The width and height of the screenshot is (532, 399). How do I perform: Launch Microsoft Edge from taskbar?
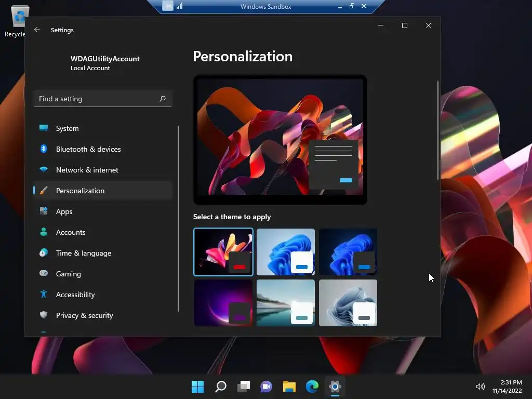(x=312, y=387)
